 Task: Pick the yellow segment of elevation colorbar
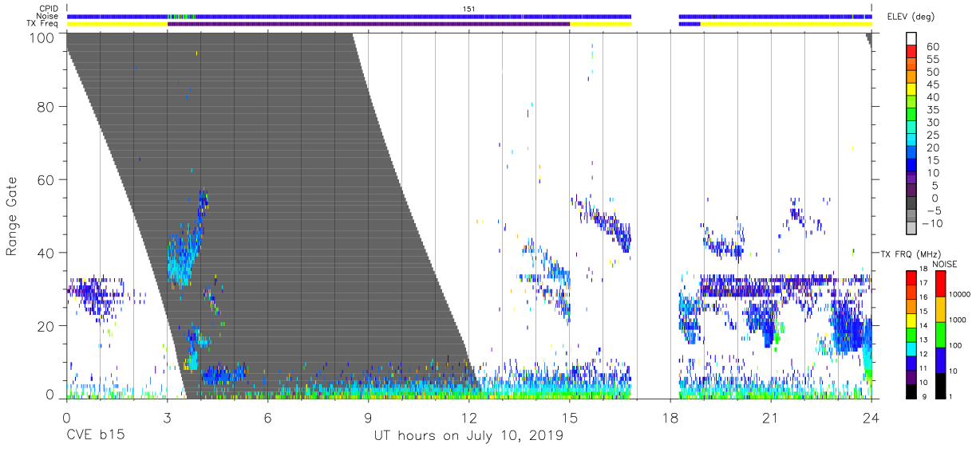[912, 89]
